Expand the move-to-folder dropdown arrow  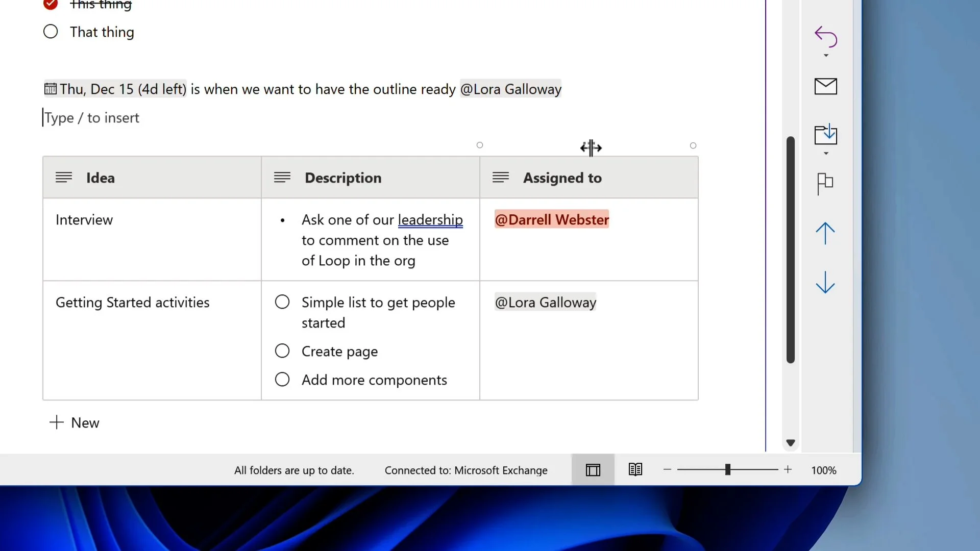825,153
